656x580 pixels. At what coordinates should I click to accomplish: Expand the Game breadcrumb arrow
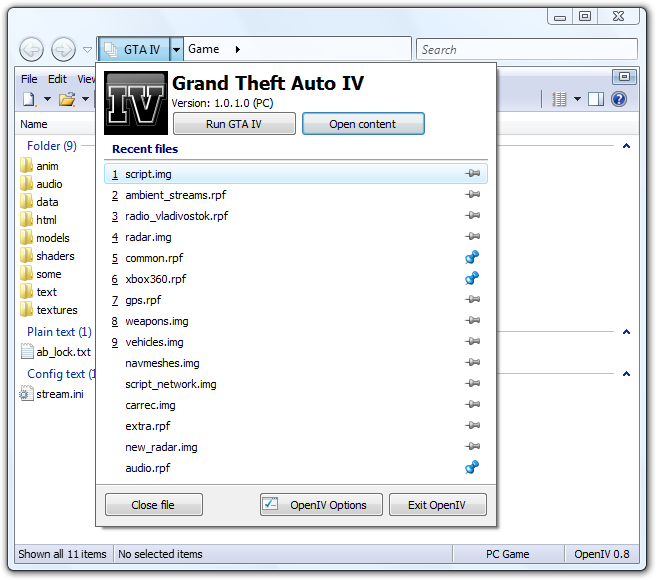(237, 49)
